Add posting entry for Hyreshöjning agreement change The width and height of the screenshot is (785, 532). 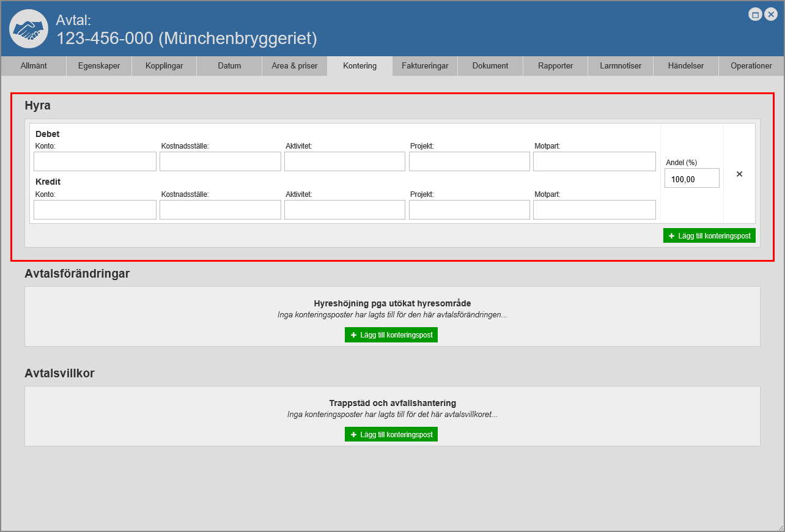pos(391,335)
